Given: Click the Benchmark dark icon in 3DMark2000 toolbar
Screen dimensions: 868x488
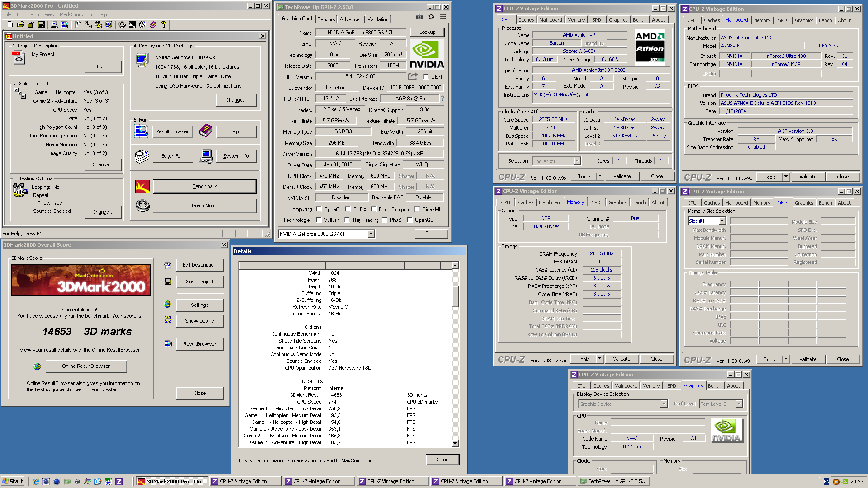Looking at the screenshot, I should click(x=132, y=24).
